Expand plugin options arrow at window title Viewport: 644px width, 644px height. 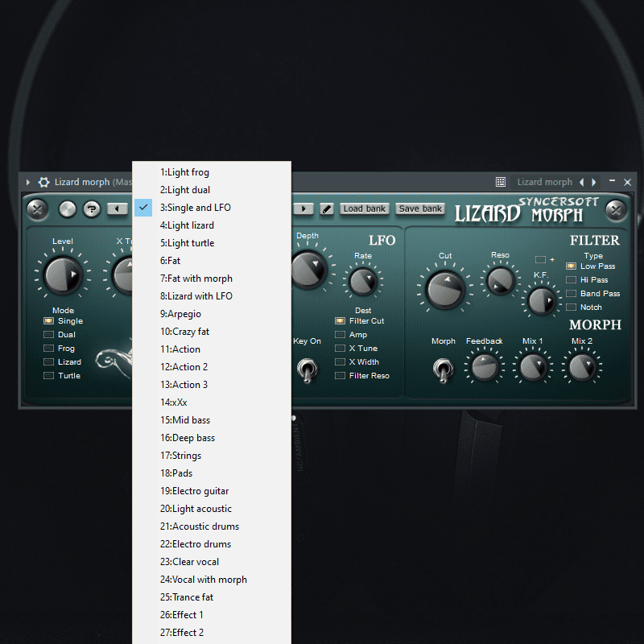point(28,182)
